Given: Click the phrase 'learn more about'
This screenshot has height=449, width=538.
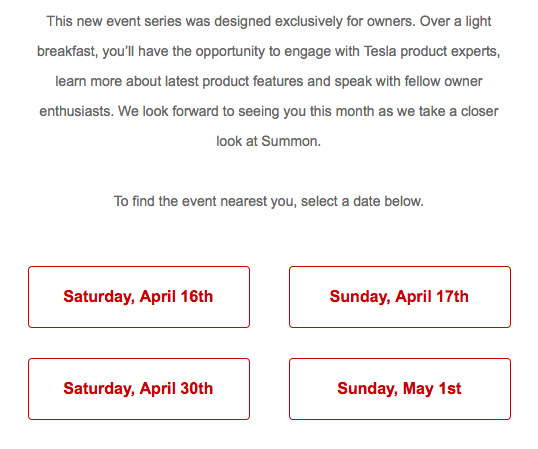Looking at the screenshot, I should point(108,81).
